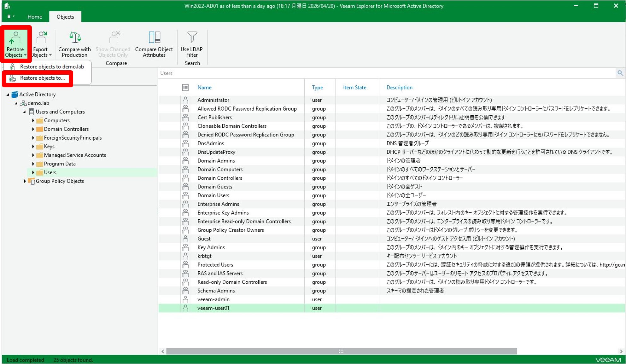Click the Cert Publishers group icon
Screen dimensions: 626x364
click(x=185, y=118)
